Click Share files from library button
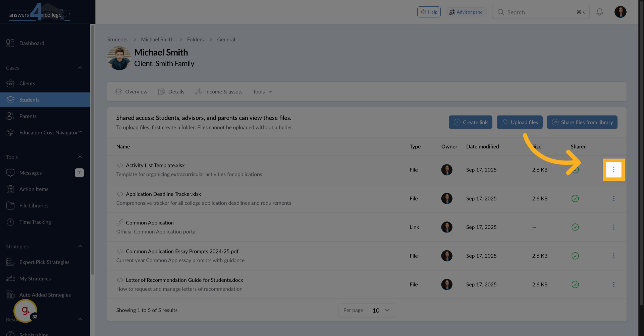The height and width of the screenshot is (336, 644). 582,122
